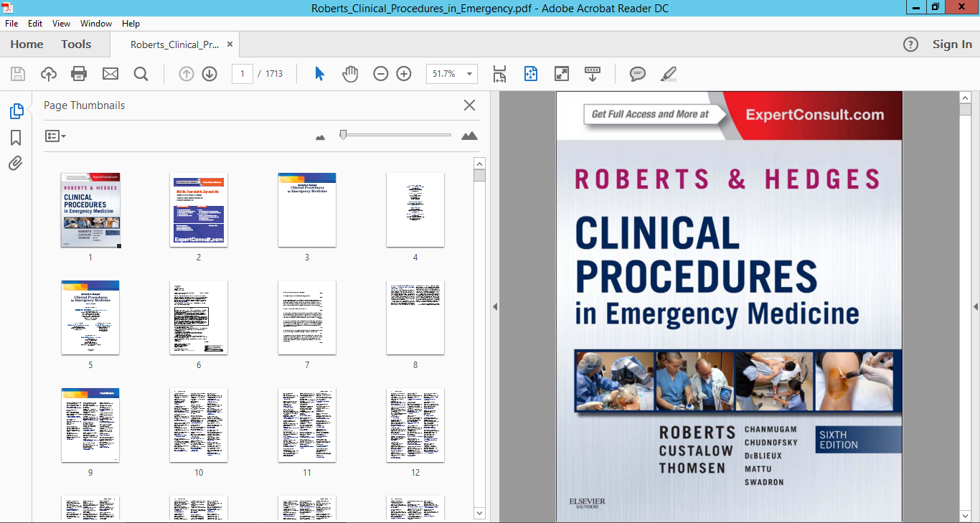This screenshot has width=980, height=523.
Task: Open Read Mode keyboard-style toolbar icon
Action: 593,74
